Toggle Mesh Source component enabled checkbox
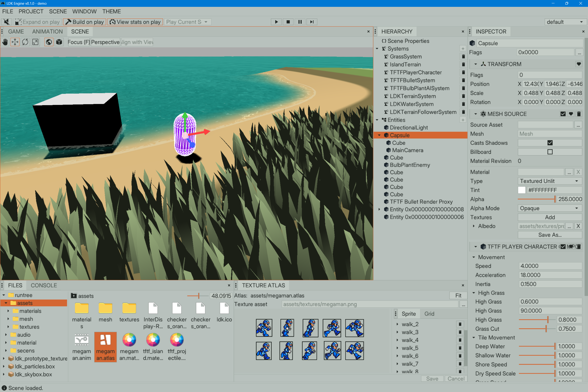 coord(563,114)
